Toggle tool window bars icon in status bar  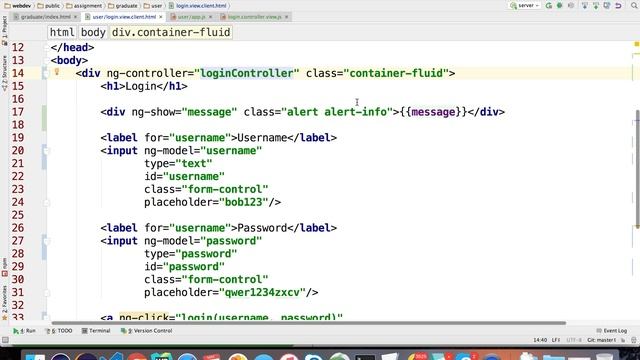(x=5, y=340)
